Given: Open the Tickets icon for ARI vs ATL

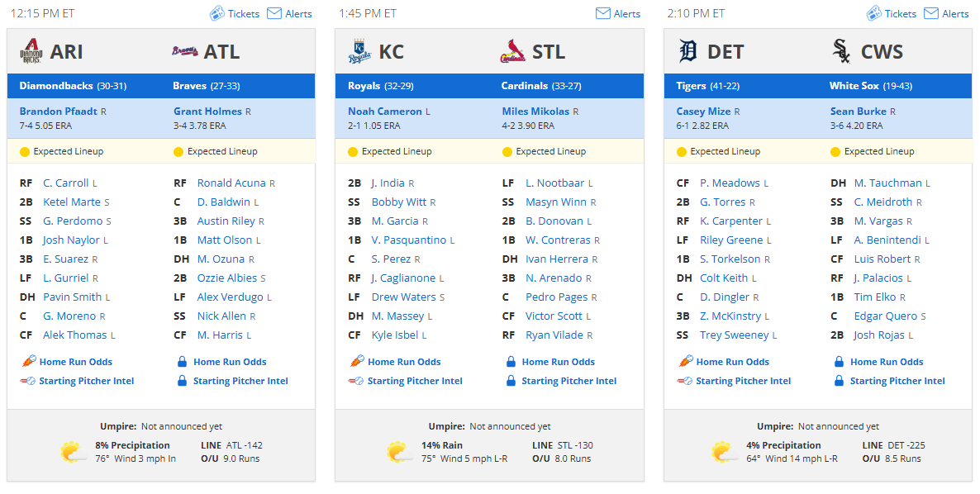Looking at the screenshot, I should [216, 13].
